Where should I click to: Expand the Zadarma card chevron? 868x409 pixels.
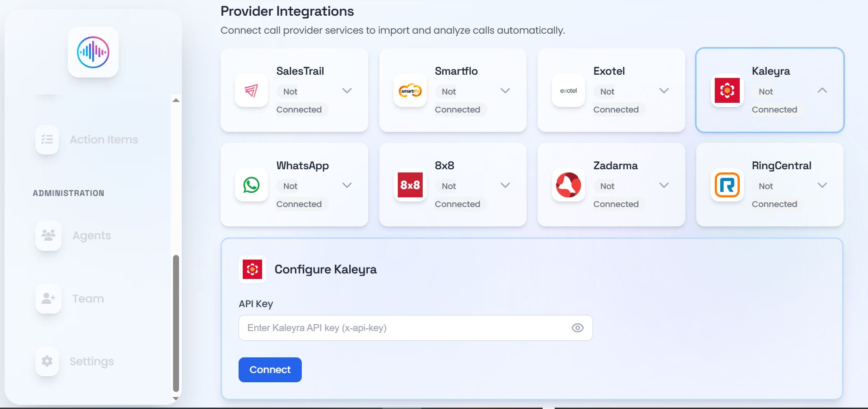click(x=664, y=185)
